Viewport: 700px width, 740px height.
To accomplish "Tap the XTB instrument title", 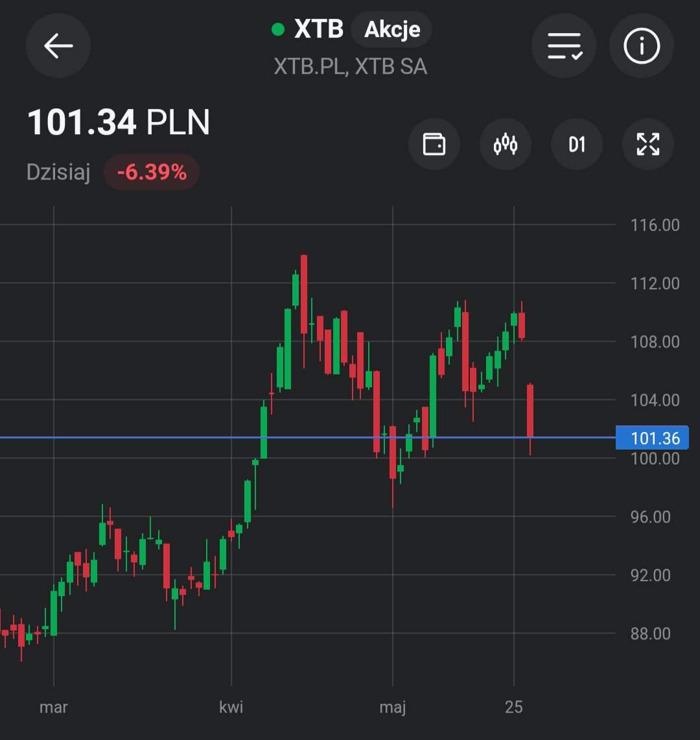I will tap(319, 29).
